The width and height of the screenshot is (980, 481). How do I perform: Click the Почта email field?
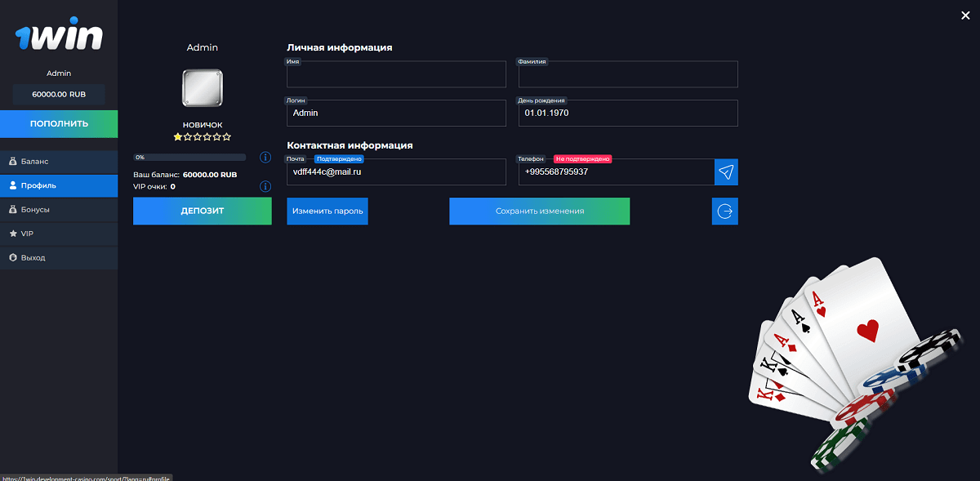pyautogui.click(x=396, y=172)
